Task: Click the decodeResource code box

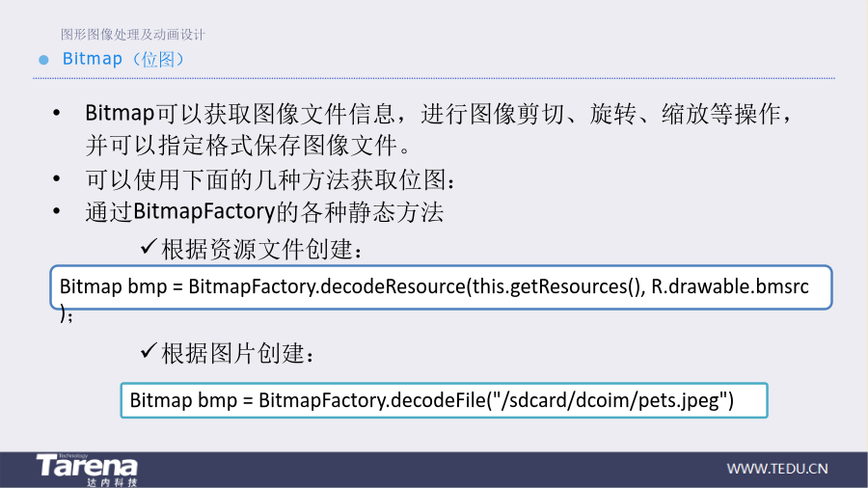Action: click(441, 287)
